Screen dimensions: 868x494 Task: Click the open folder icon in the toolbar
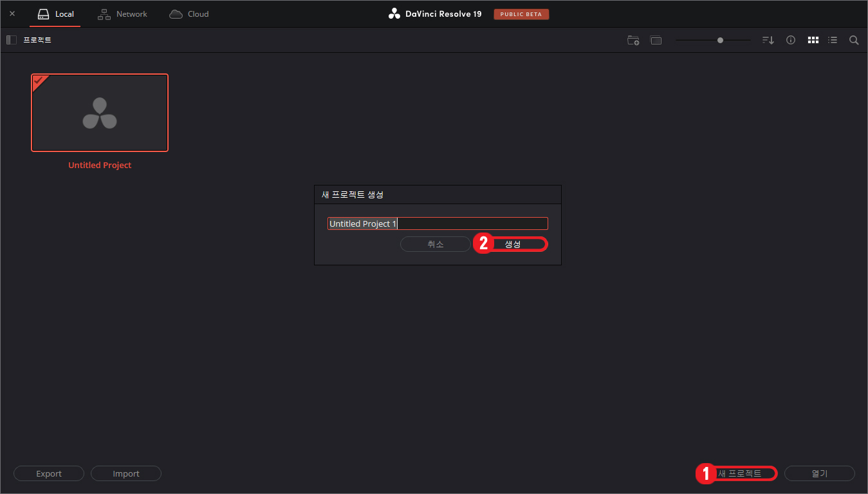point(656,40)
